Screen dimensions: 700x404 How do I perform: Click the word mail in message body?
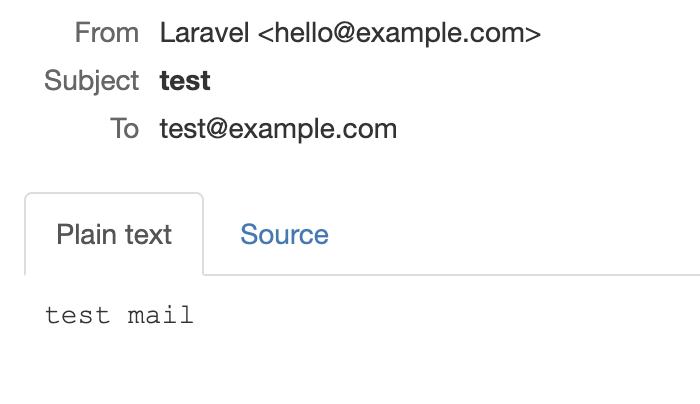coord(160,317)
